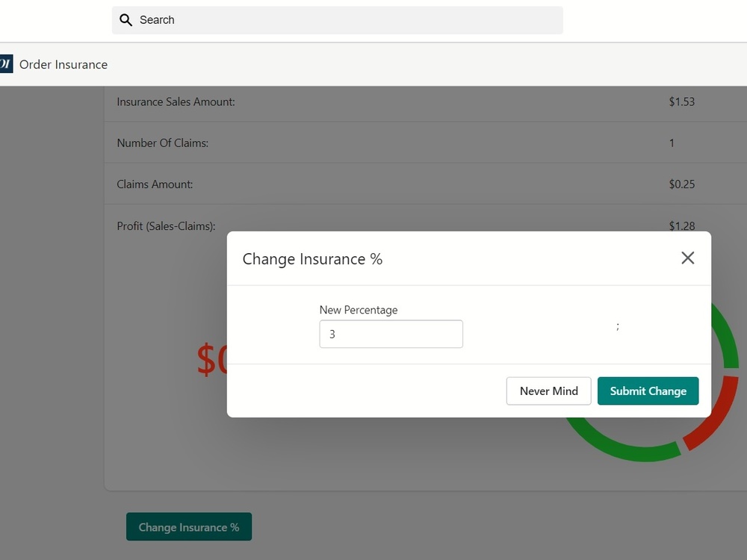Close the Change Insurance % dialog
This screenshot has height=560, width=747.
pos(687,258)
